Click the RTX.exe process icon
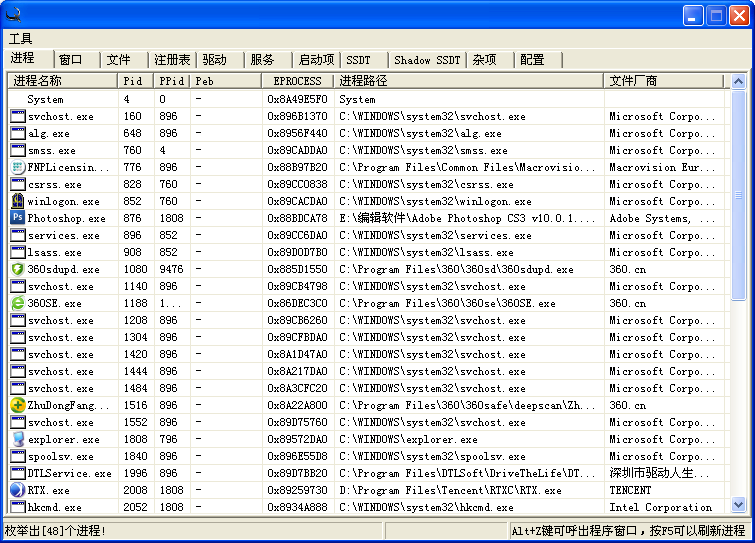Viewport: 755px width, 543px height. [x=18, y=490]
